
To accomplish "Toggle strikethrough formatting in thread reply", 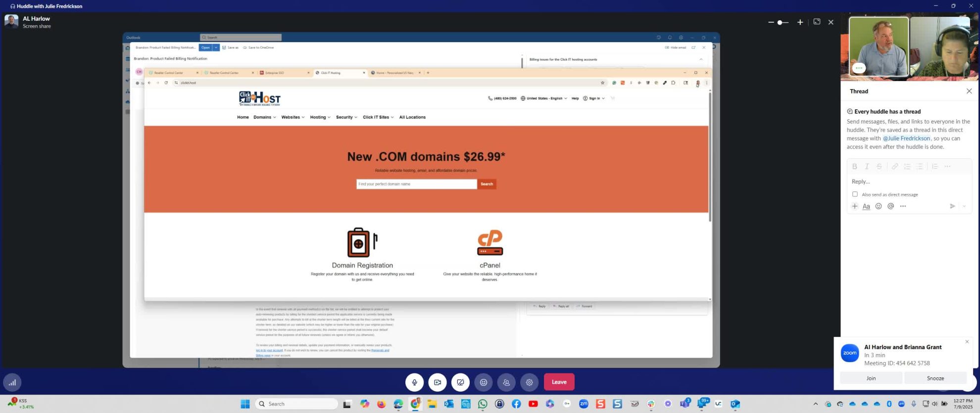I will [x=879, y=167].
